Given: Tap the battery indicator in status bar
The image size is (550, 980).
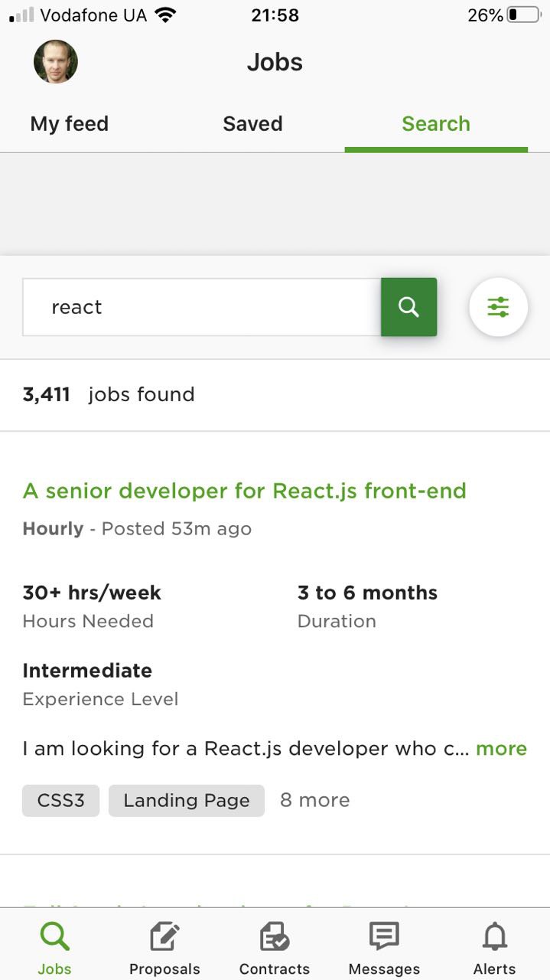Looking at the screenshot, I should pos(524,15).
